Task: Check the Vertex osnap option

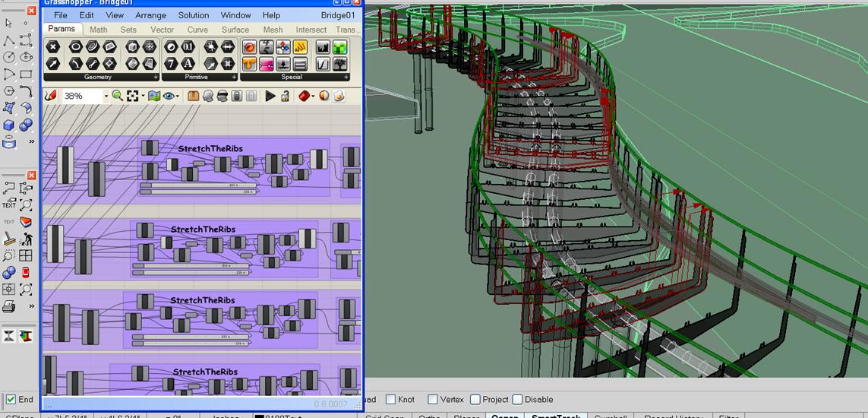Action: (x=432, y=400)
